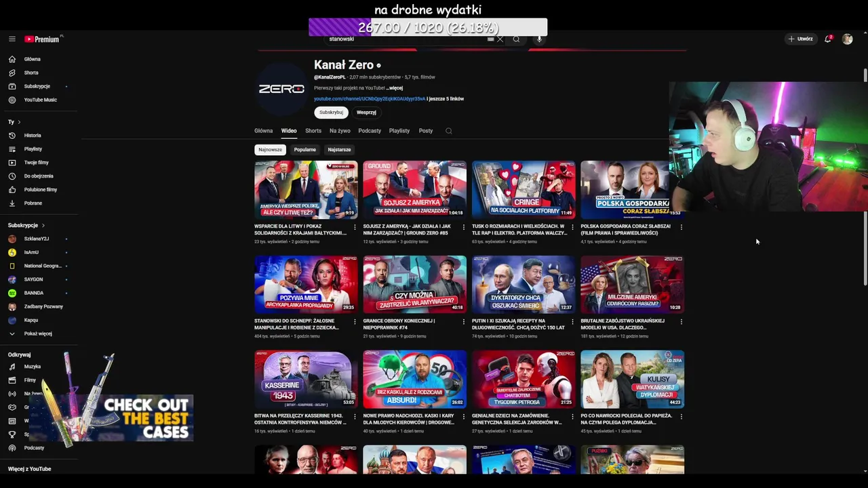The width and height of the screenshot is (868, 488).
Task: Open options for 'Putin i Xi' video
Action: (572, 322)
